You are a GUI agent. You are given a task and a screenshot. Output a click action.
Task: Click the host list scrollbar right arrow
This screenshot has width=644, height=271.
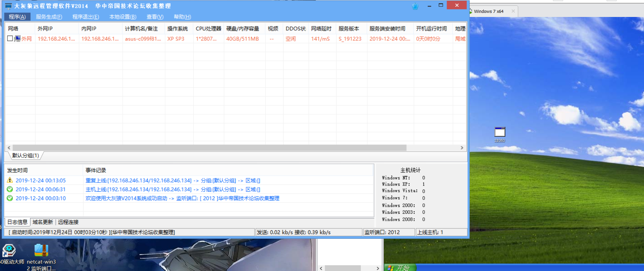[462, 148]
